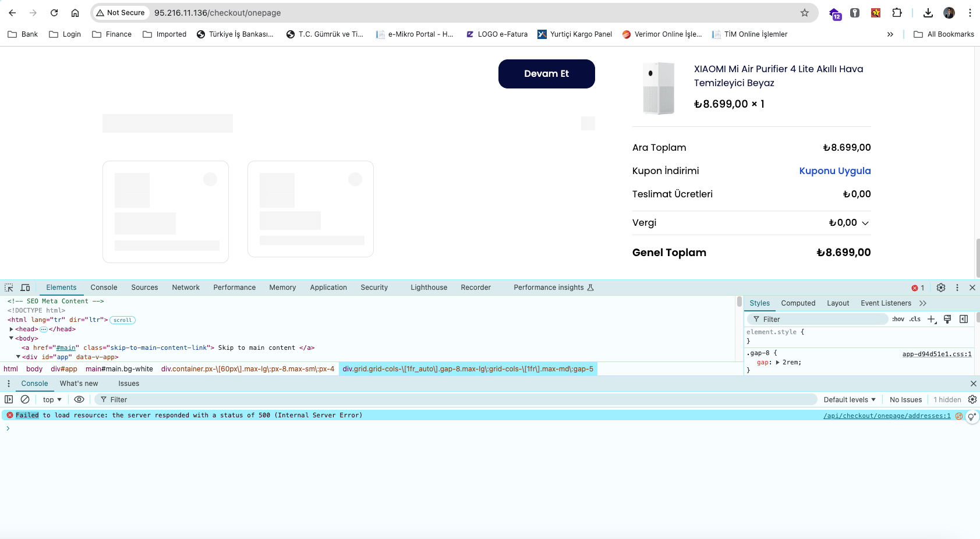The width and height of the screenshot is (980, 539).
Task: Open the Default levels dropdown
Action: (x=850, y=400)
